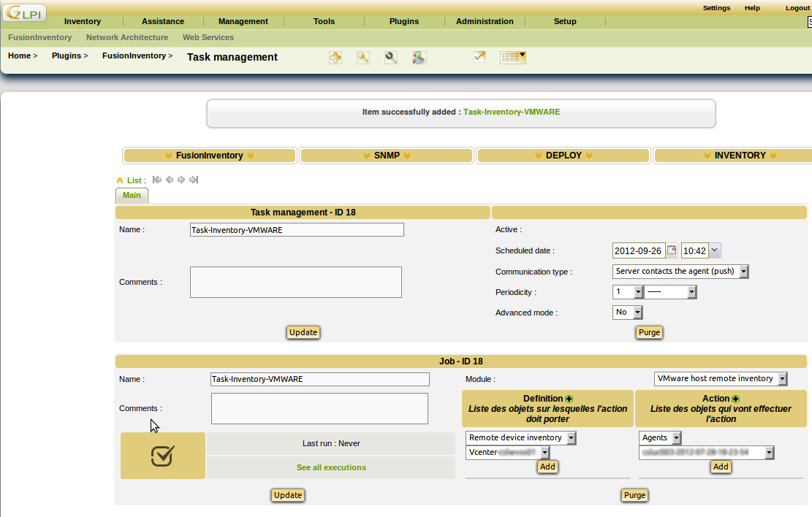Image resolution: width=812 pixels, height=517 pixels.
Task: Open Help link
Action: tap(753, 8)
